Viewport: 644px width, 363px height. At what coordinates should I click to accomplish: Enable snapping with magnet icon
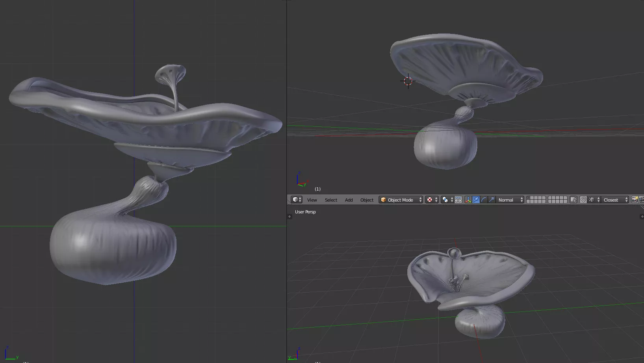[x=583, y=200]
